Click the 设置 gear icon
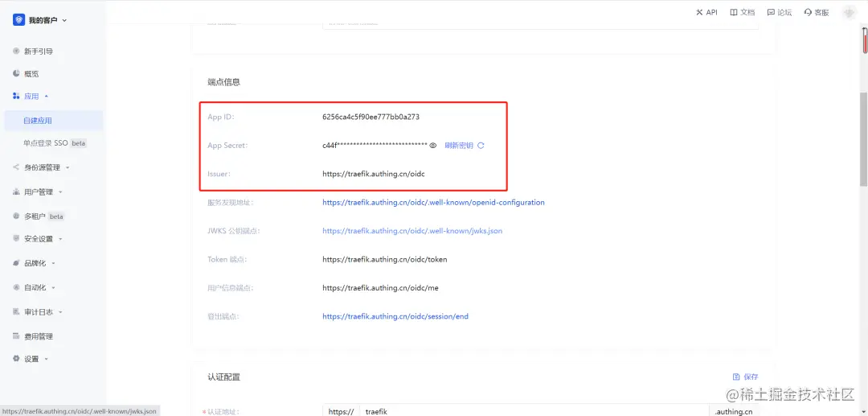Viewport: 868px width, 416px height. point(16,358)
